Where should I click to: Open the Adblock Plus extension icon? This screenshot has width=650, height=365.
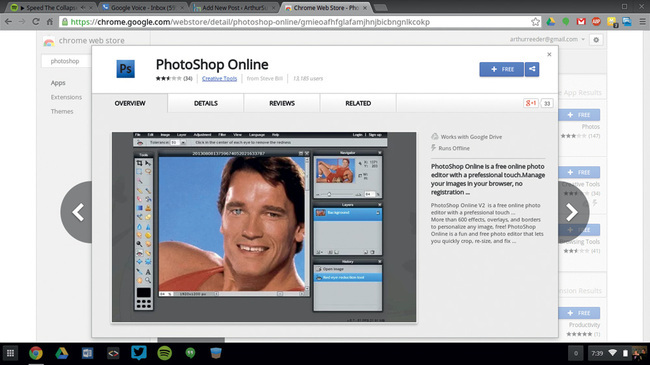coord(597,22)
